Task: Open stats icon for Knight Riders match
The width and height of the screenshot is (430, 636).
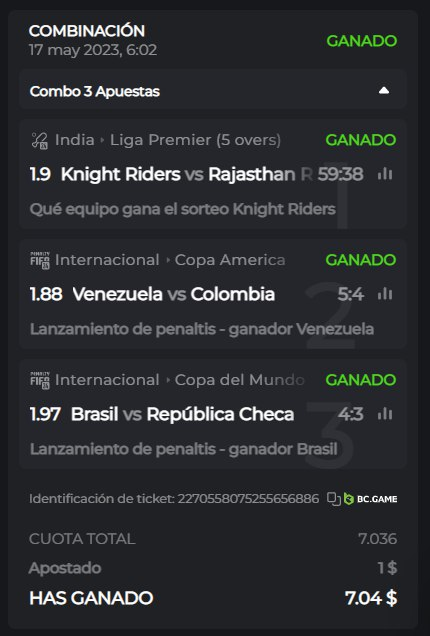Action: click(385, 174)
